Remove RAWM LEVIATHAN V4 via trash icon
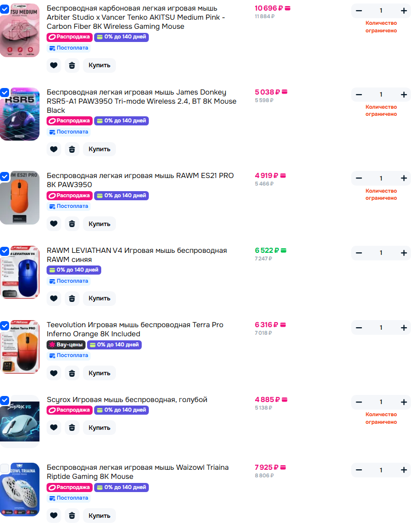414x532 pixels. point(72,298)
